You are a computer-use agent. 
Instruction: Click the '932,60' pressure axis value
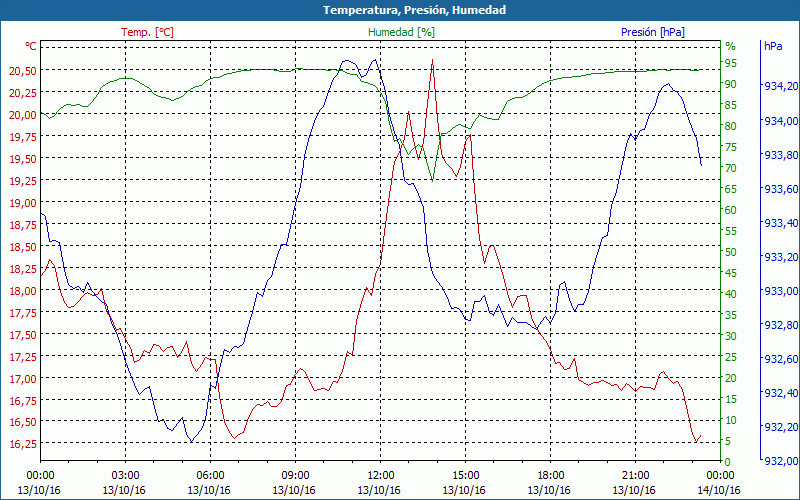click(x=781, y=359)
